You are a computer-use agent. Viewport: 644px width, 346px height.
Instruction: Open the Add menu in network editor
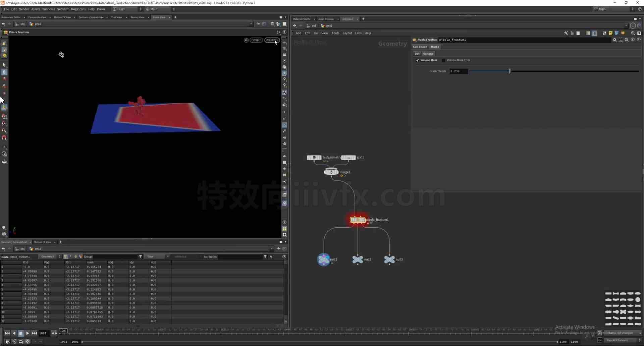pos(299,33)
